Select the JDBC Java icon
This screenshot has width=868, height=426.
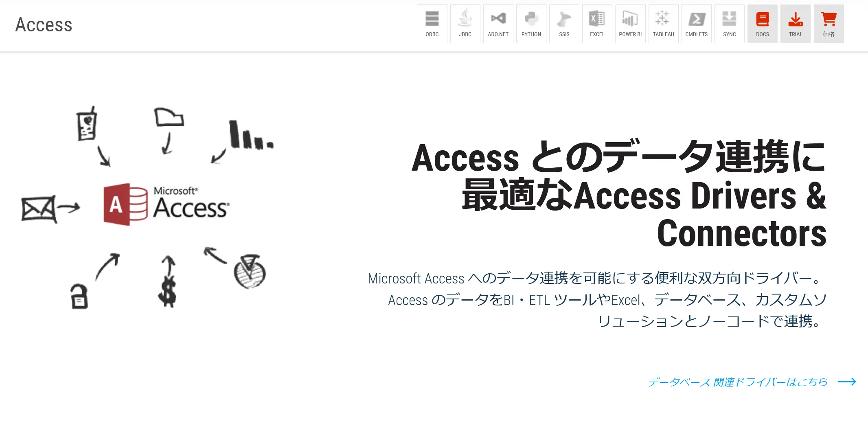pos(465,24)
